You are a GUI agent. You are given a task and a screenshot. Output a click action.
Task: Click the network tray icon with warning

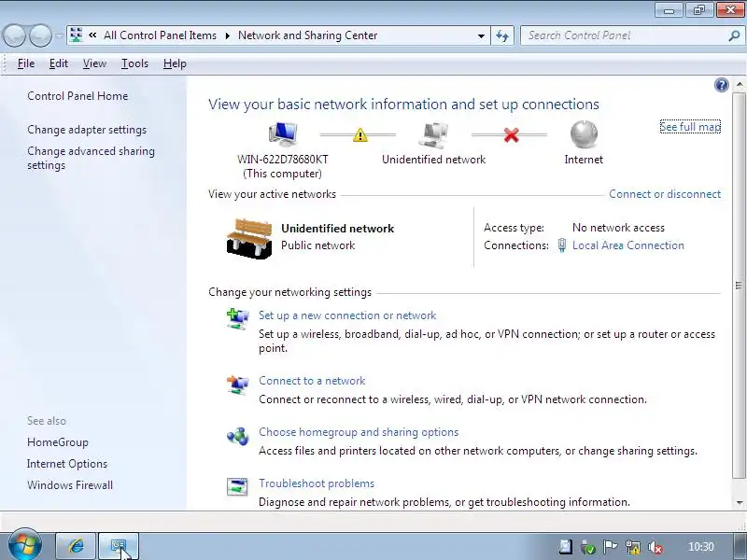pyautogui.click(x=633, y=547)
